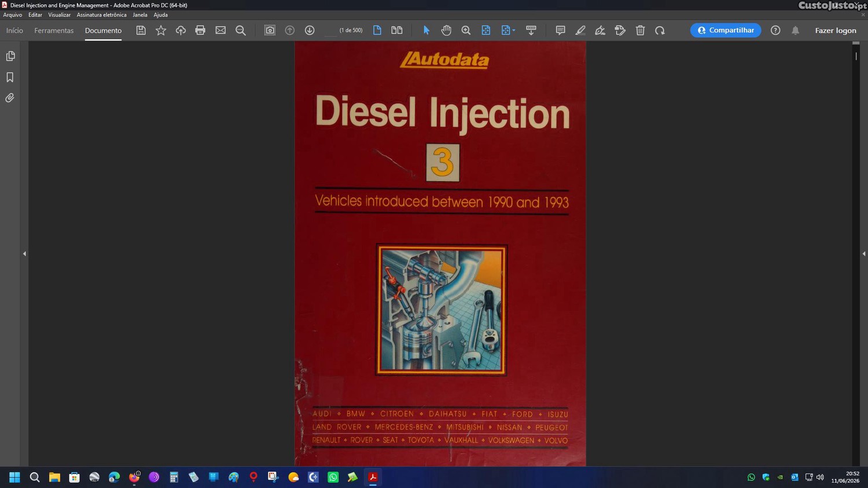This screenshot has width=868, height=488.
Task: Open the Janela menu
Action: pyautogui.click(x=140, y=15)
